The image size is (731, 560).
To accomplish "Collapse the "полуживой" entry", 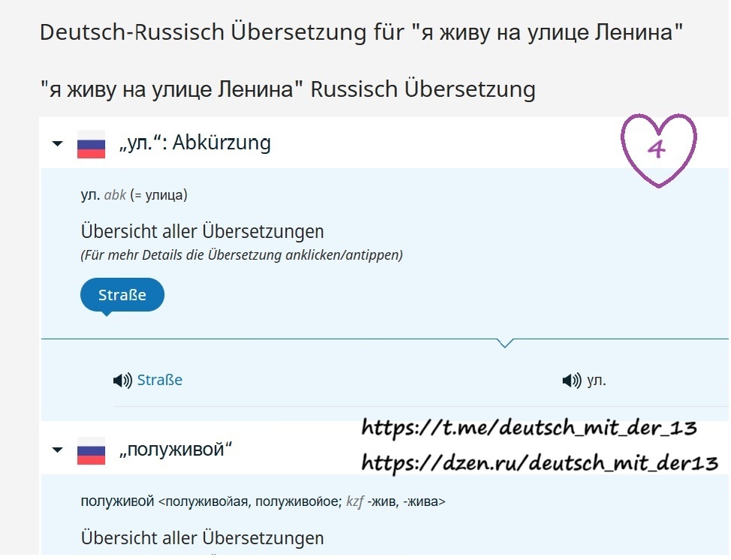I will pyautogui.click(x=58, y=448).
